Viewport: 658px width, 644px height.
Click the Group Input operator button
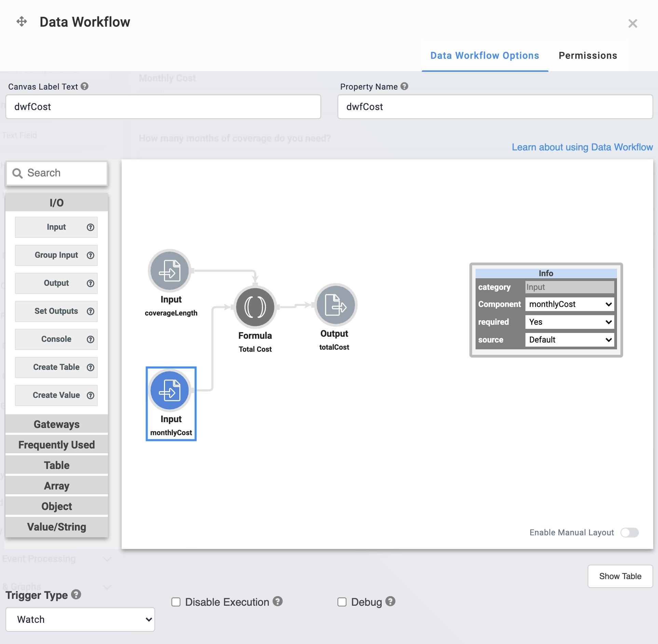56,255
